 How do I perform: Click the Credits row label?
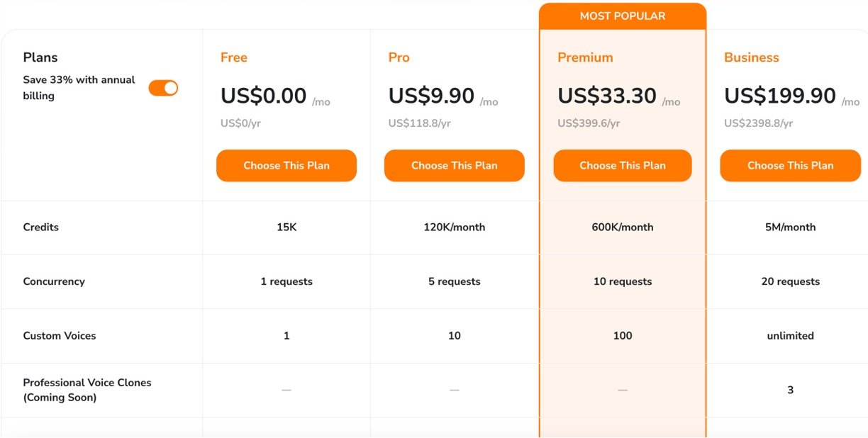(41, 228)
